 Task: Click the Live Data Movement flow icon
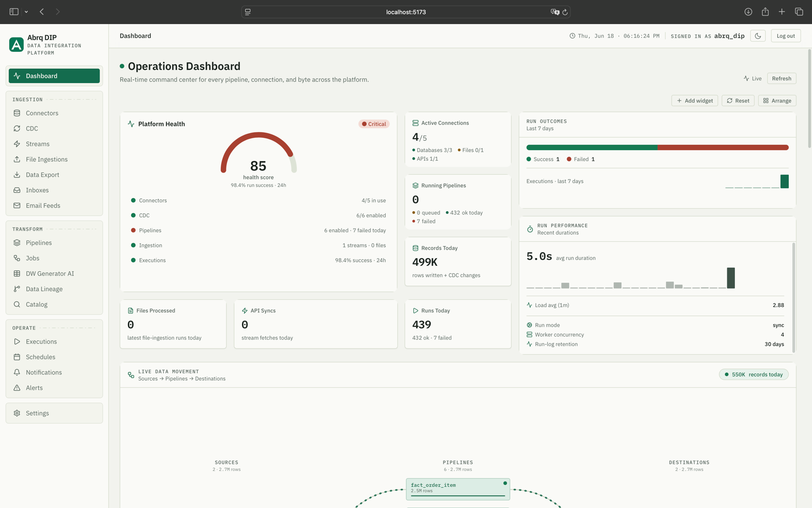coord(131,375)
